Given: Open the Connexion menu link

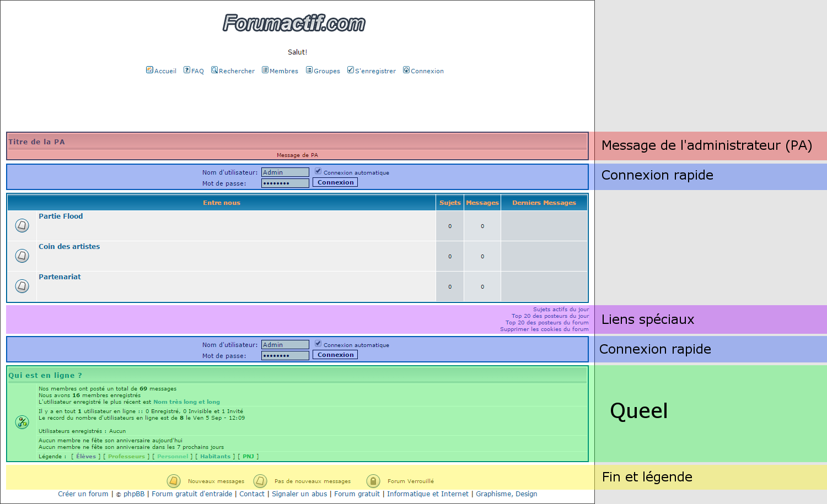Looking at the screenshot, I should (427, 71).
